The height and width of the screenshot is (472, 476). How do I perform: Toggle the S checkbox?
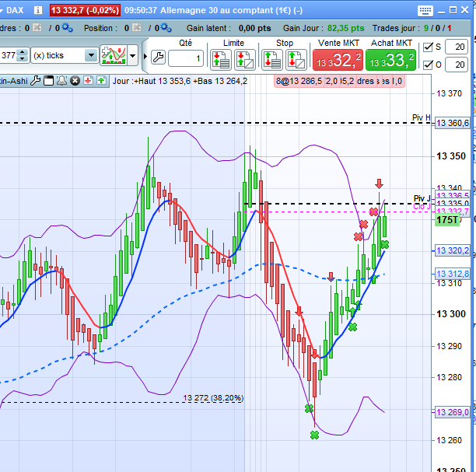tap(428, 47)
